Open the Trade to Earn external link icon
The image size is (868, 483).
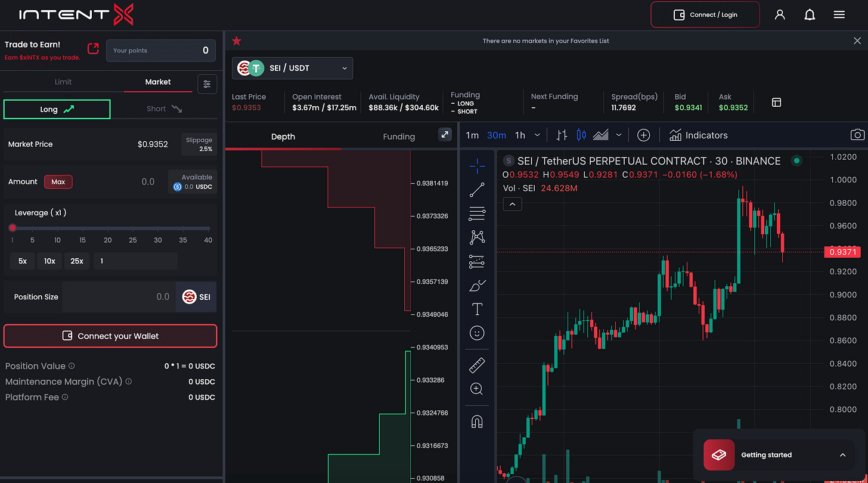click(x=93, y=48)
